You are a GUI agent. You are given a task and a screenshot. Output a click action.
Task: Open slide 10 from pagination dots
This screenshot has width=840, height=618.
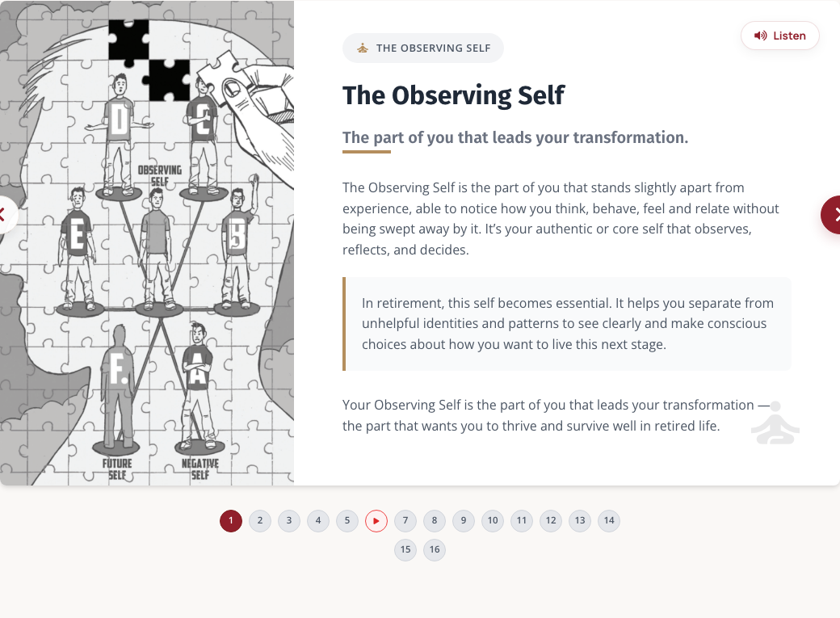pyautogui.click(x=493, y=520)
